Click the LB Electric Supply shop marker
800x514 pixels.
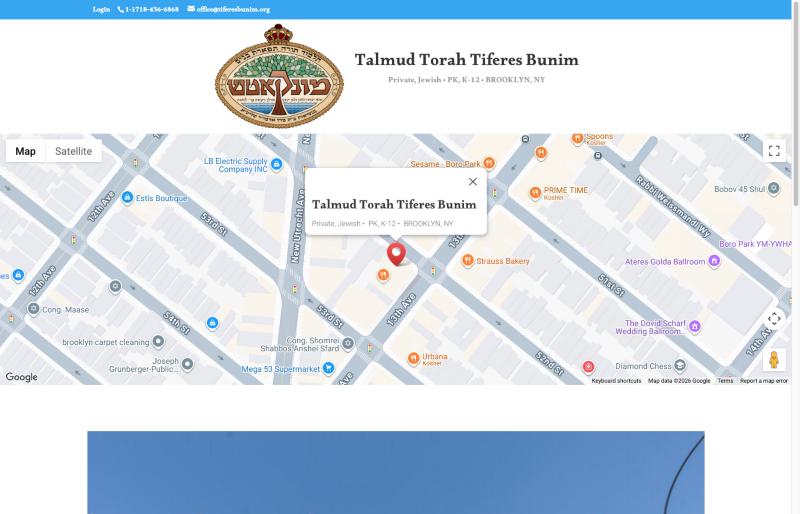coord(277,164)
